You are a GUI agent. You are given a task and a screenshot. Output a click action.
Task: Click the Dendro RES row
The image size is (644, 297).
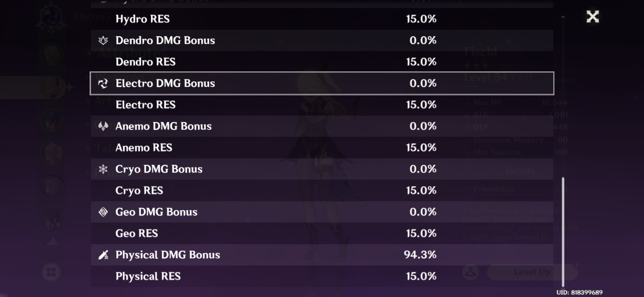pyautogui.click(x=322, y=62)
